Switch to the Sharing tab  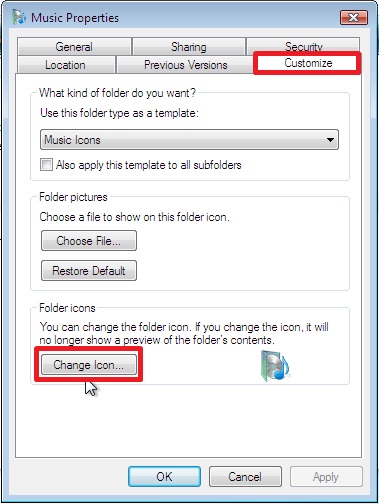pyautogui.click(x=189, y=47)
